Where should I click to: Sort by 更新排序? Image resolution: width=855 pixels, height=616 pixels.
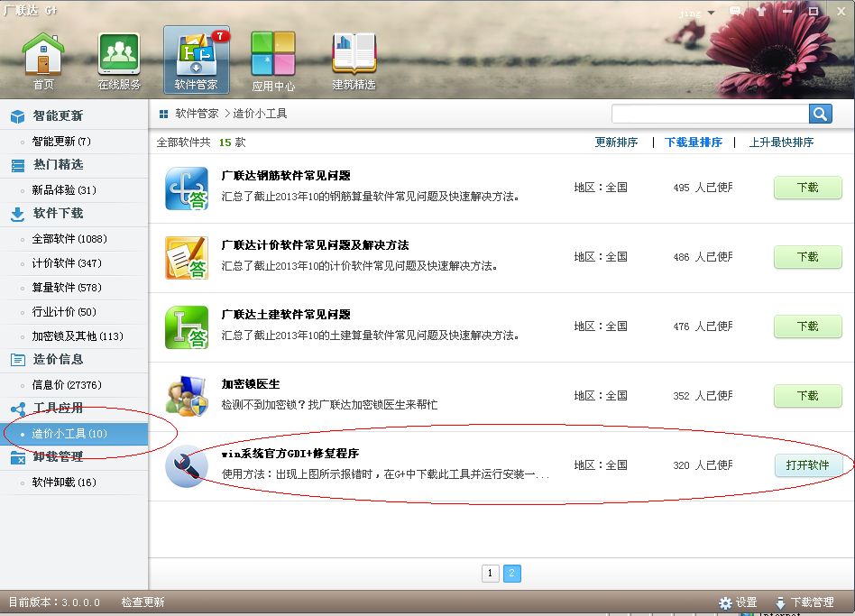[616, 143]
